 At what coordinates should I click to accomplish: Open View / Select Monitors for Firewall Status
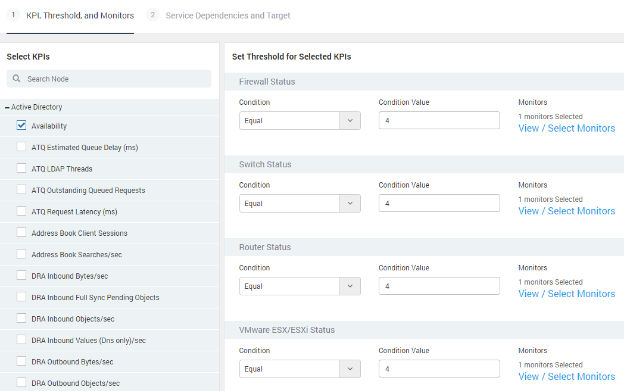tap(567, 128)
